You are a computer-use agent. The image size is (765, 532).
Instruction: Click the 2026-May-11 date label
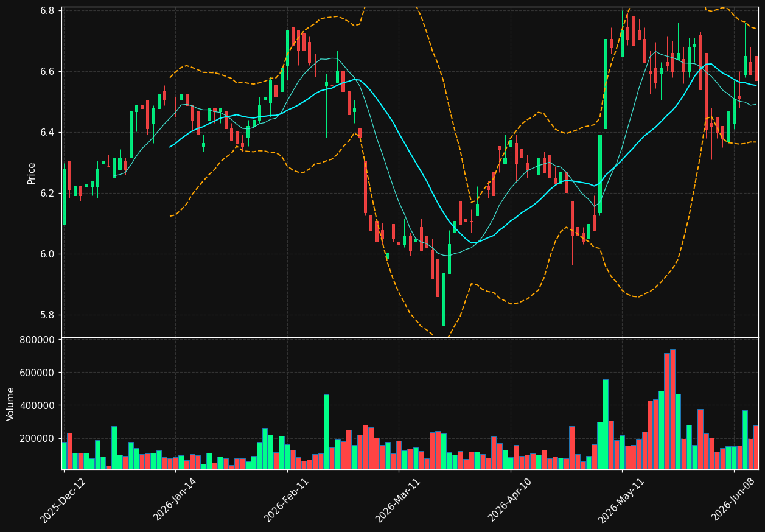[x=621, y=500]
